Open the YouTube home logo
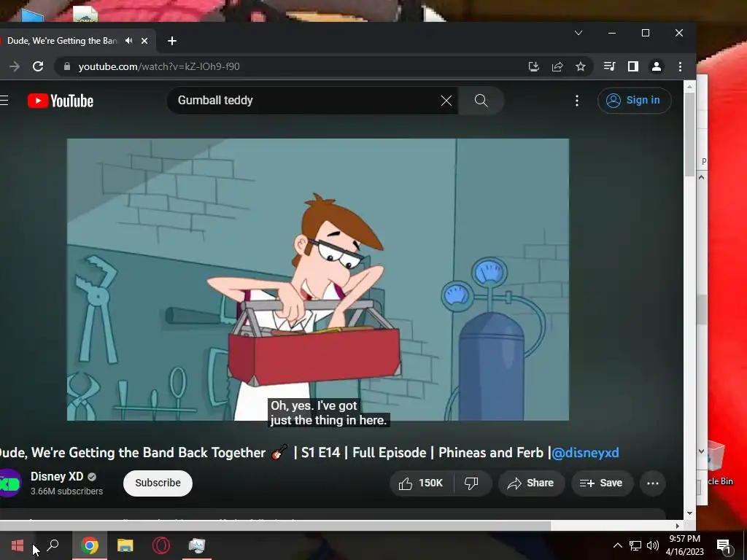The height and width of the screenshot is (560, 747). coord(61,101)
